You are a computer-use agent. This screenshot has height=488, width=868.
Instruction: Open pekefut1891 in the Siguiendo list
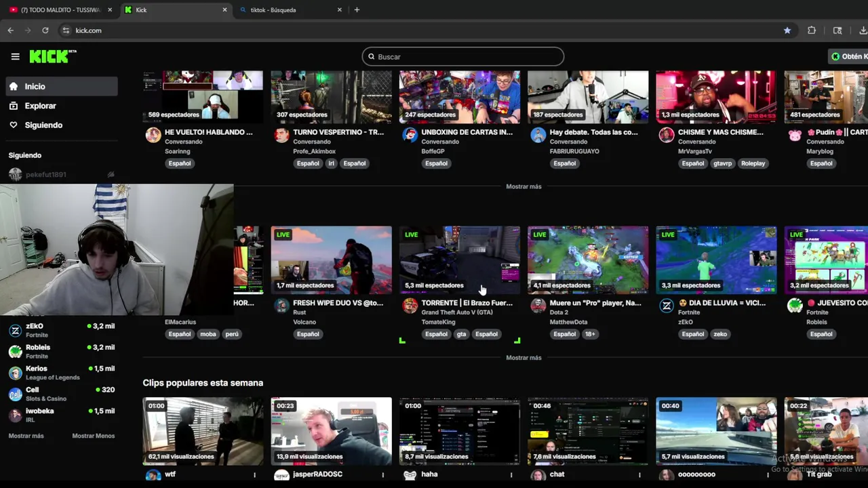pyautogui.click(x=62, y=175)
